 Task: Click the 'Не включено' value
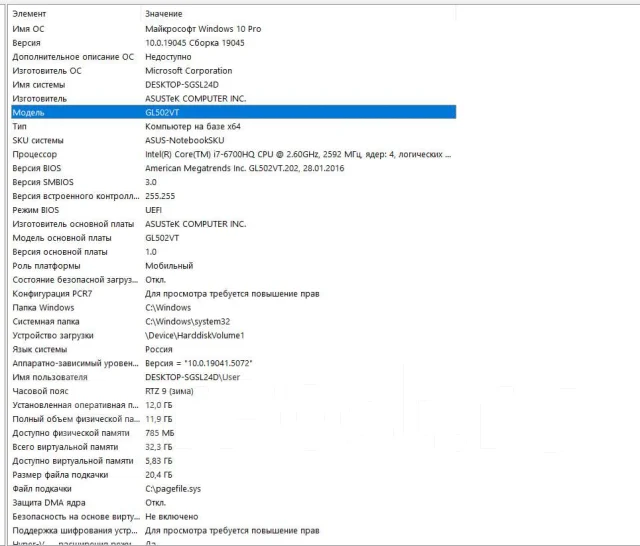(x=172, y=517)
